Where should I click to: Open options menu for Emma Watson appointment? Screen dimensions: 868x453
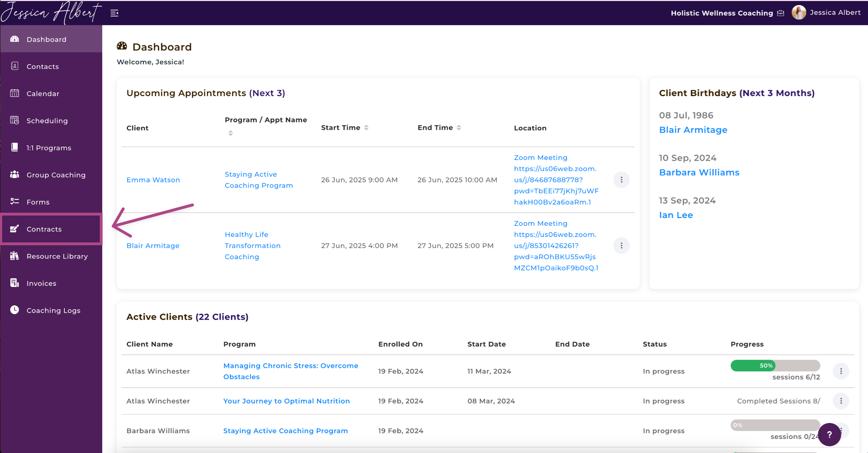point(621,180)
